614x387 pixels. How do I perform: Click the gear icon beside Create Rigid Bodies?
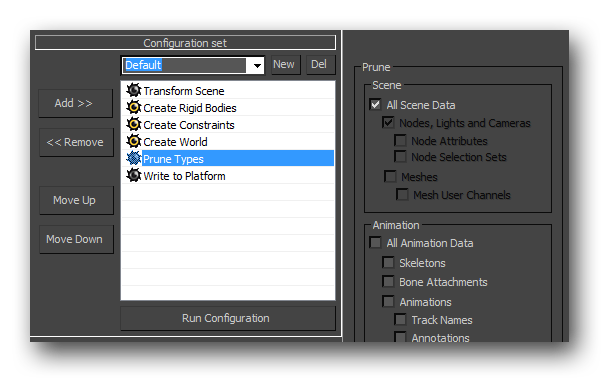[x=134, y=107]
